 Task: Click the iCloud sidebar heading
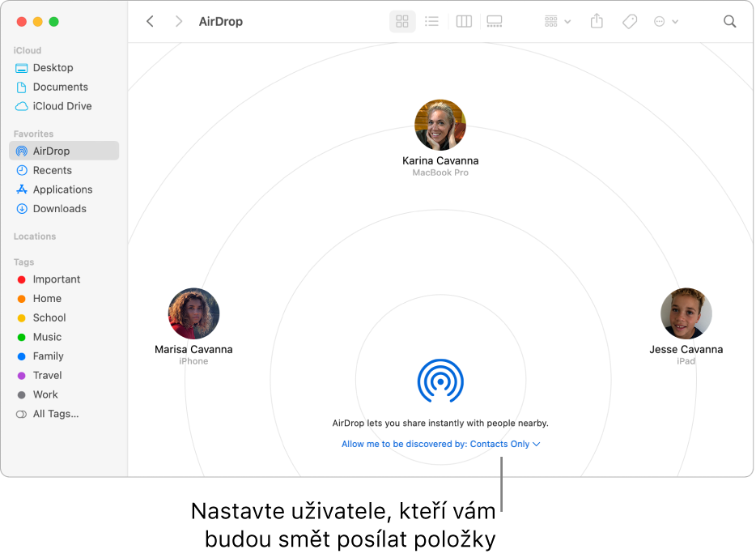pyautogui.click(x=28, y=50)
